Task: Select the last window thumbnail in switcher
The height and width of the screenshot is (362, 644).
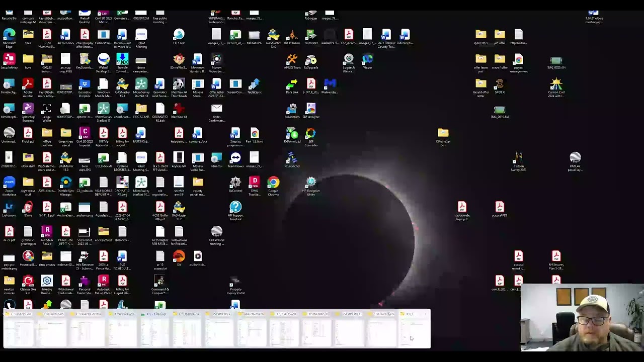Action: pyautogui.click(x=414, y=329)
